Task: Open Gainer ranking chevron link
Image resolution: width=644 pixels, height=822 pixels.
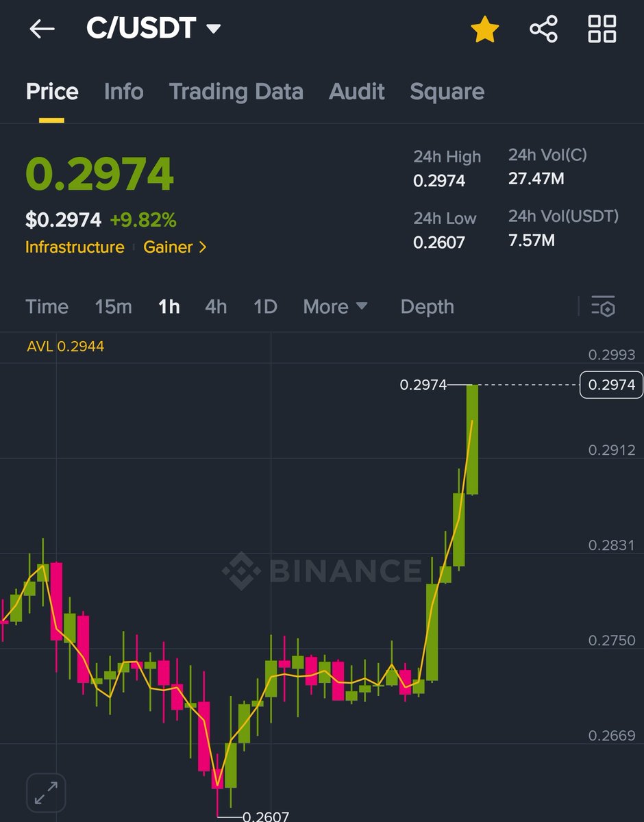Action: click(175, 247)
